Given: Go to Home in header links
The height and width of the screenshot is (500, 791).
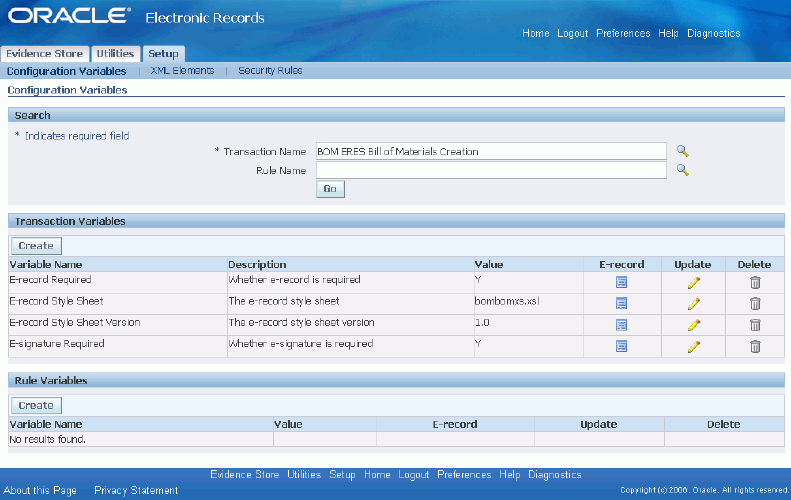Looking at the screenshot, I should pyautogui.click(x=536, y=33).
